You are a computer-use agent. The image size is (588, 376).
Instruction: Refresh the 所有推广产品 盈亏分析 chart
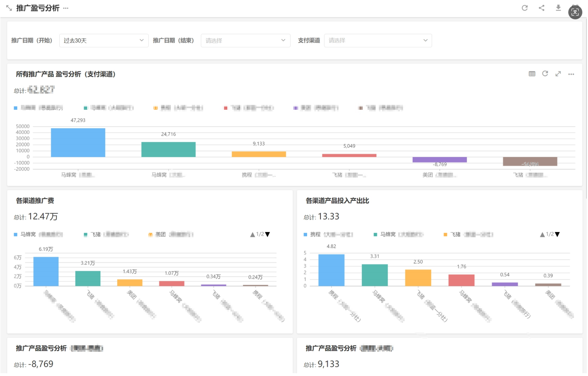coord(545,74)
